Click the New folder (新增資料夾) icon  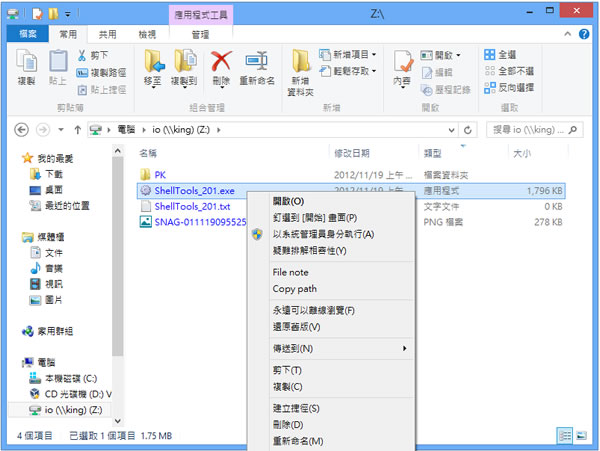(x=301, y=61)
